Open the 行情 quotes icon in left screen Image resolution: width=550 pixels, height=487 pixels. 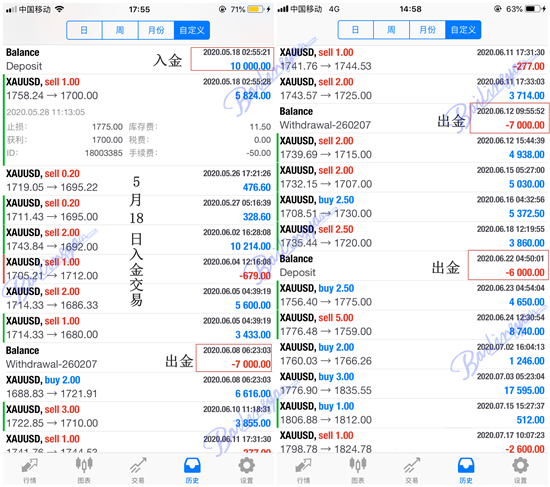(x=30, y=469)
